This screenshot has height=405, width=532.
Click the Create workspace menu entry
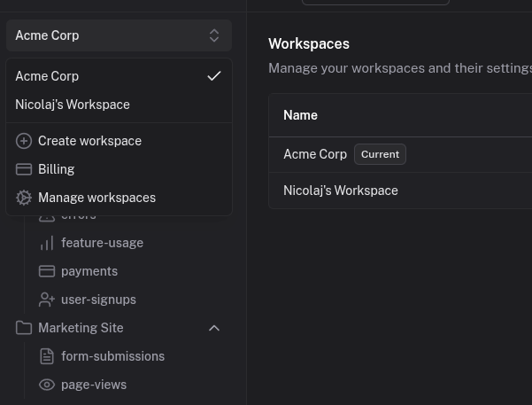pos(119,141)
